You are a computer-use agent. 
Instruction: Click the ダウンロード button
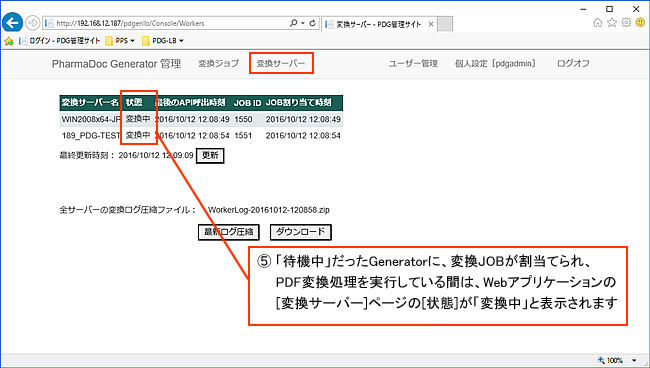[x=301, y=232]
